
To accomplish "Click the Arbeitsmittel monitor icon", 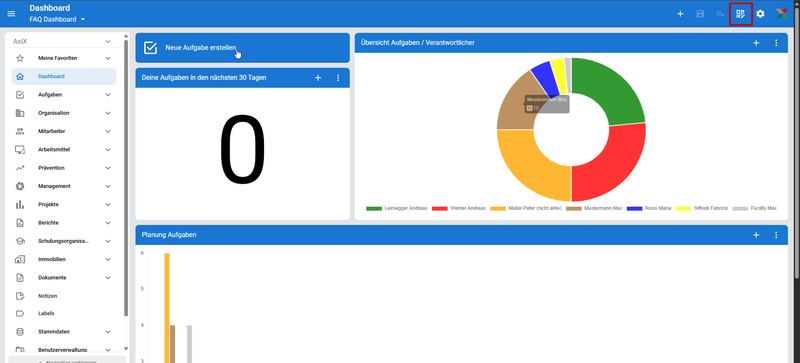I will [x=20, y=150].
